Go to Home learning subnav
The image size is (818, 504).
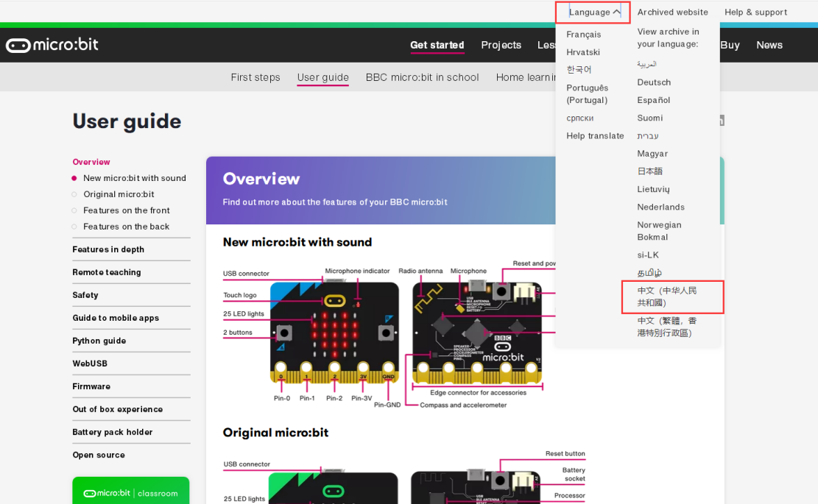pyautogui.click(x=526, y=77)
